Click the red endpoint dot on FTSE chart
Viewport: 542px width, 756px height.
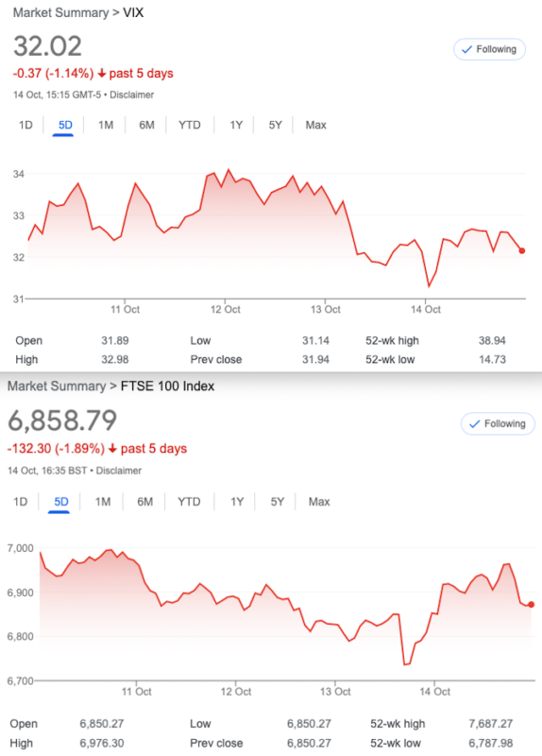click(531, 605)
